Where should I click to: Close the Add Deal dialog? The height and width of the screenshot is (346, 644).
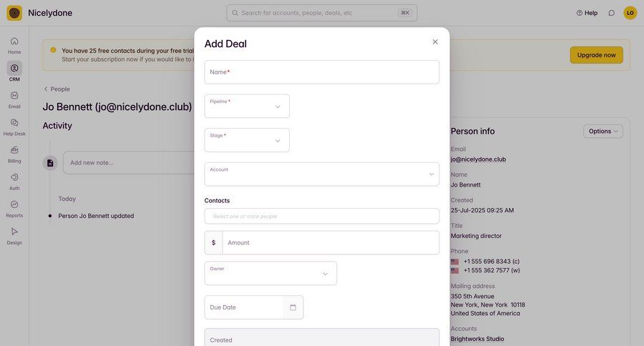click(435, 42)
